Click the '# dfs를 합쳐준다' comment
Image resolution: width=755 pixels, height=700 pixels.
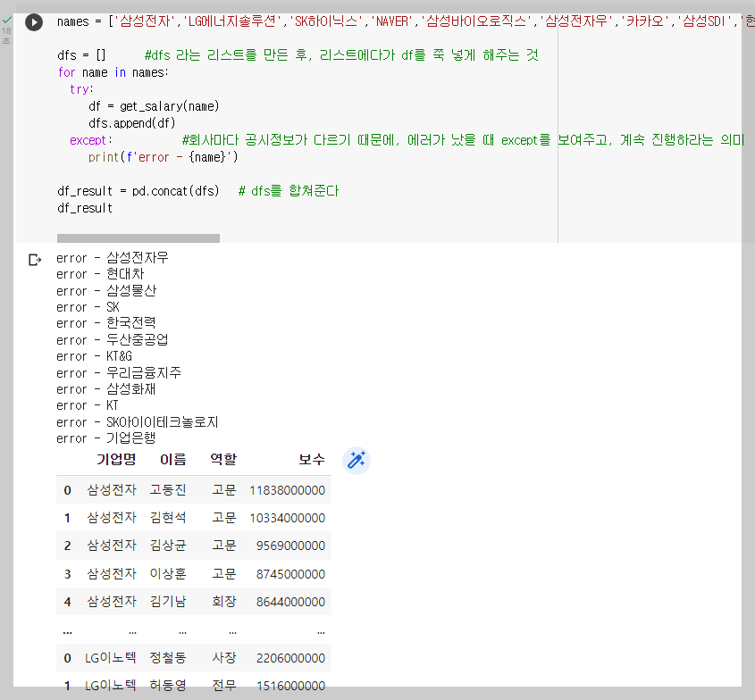tap(289, 191)
